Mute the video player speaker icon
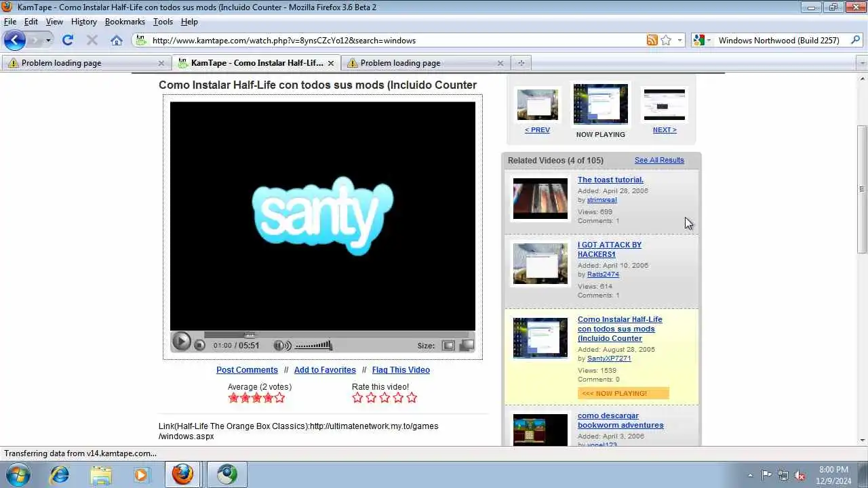 (x=282, y=346)
